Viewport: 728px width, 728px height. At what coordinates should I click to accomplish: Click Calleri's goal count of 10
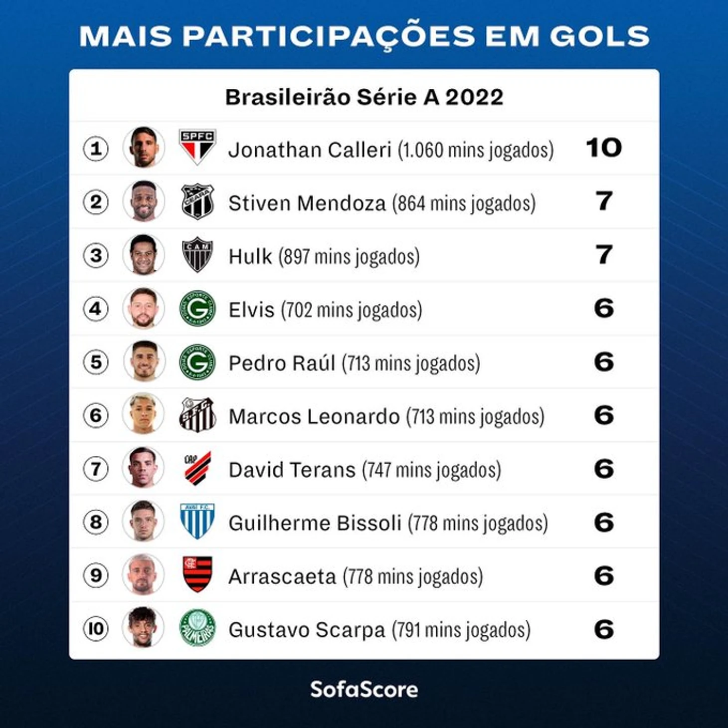[603, 148]
